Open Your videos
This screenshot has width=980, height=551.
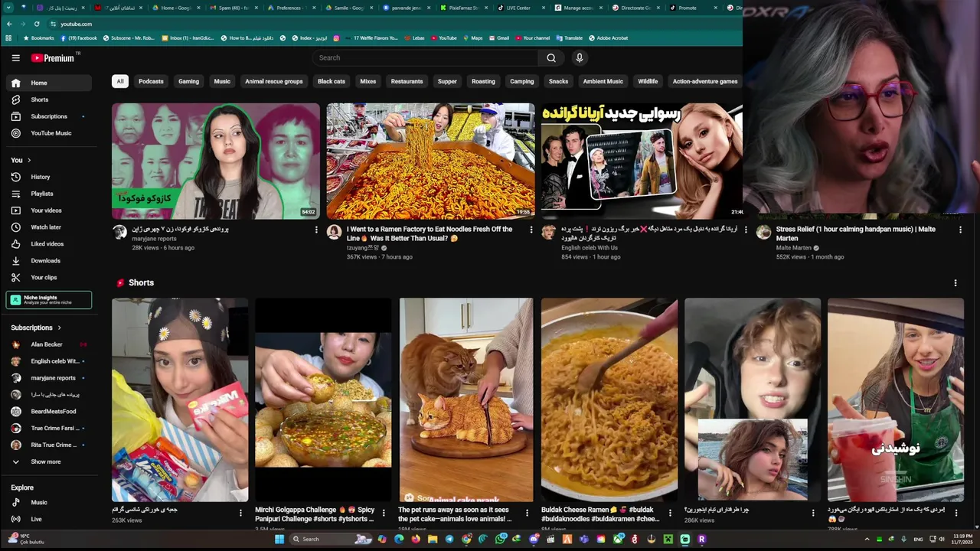(x=49, y=210)
